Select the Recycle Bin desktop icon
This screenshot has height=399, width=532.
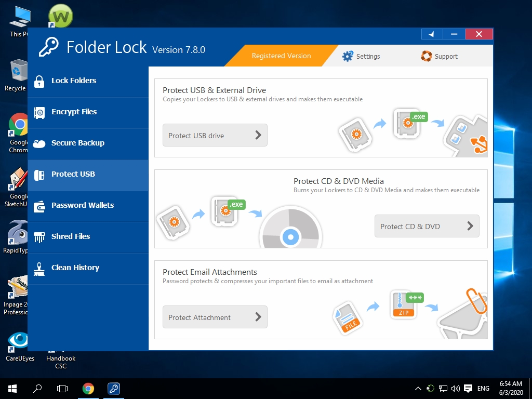(16, 75)
